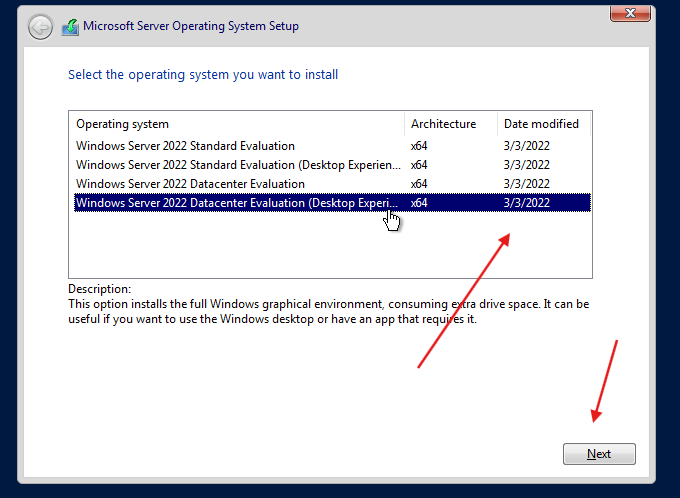This screenshot has width=680, height=498.
Task: Click the setup disc icon in title bar
Action: 70,27
